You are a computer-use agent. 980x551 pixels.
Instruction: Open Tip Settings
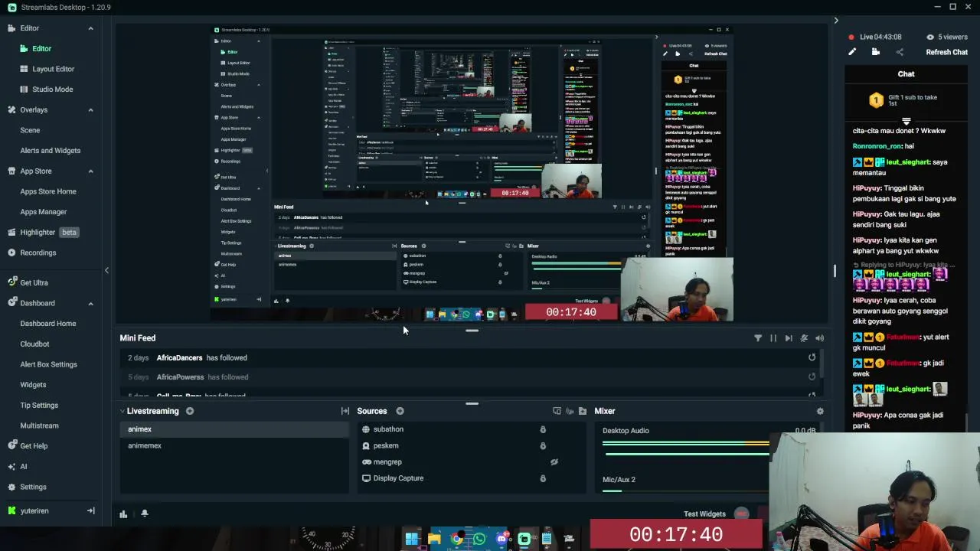click(x=39, y=406)
